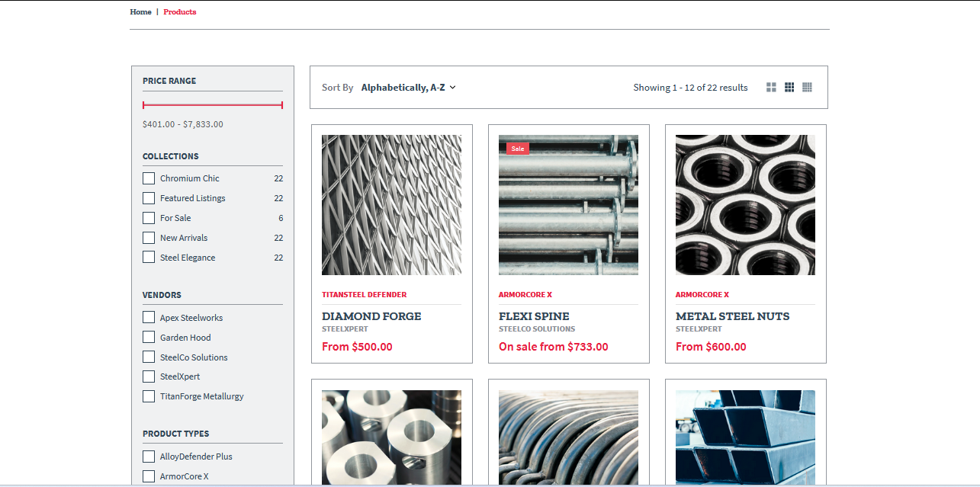Click the Products breadcrumb

pos(180,12)
